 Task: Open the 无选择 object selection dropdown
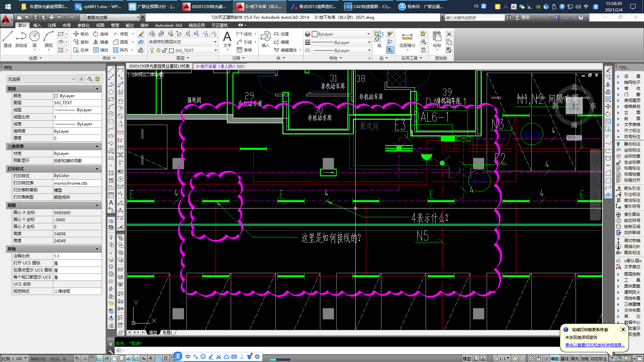coord(41,79)
